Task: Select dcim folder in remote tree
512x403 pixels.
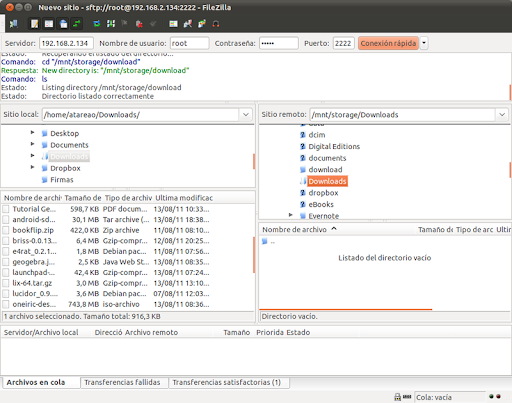Action: pos(316,135)
